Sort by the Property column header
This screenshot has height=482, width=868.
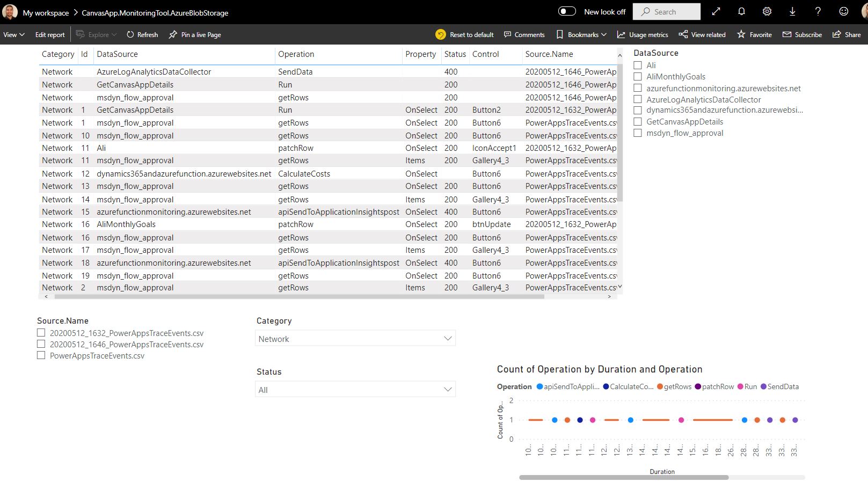[420, 54]
